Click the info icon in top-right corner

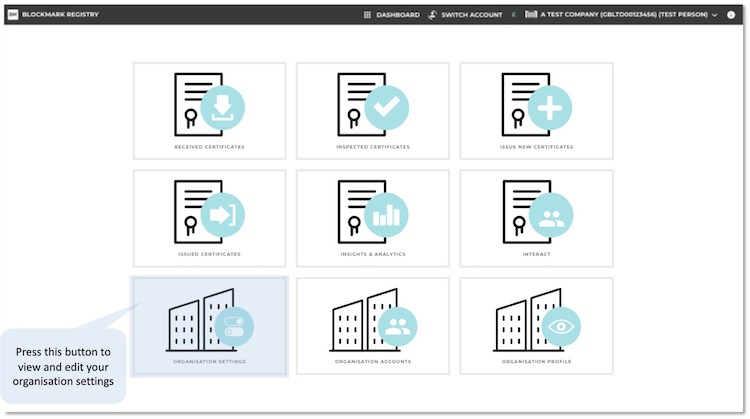[x=731, y=15]
